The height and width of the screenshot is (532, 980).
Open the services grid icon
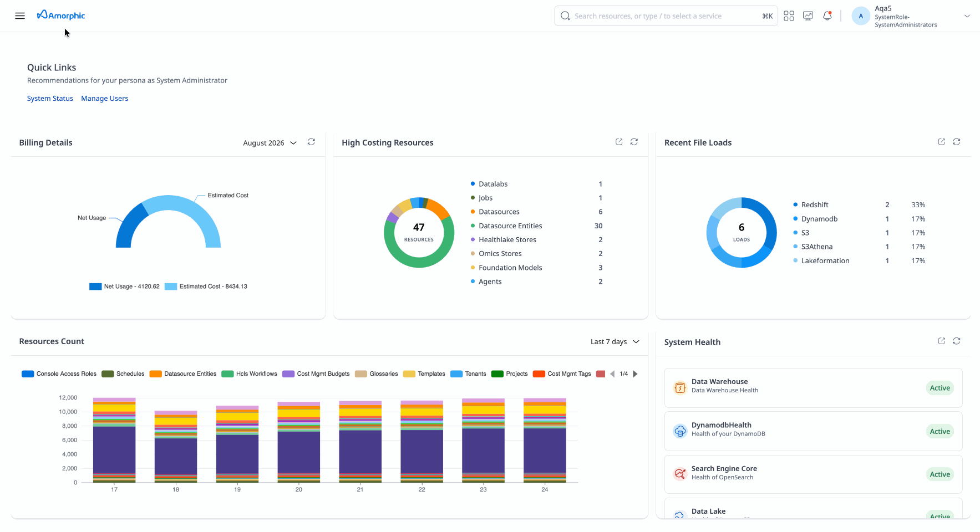tap(789, 16)
